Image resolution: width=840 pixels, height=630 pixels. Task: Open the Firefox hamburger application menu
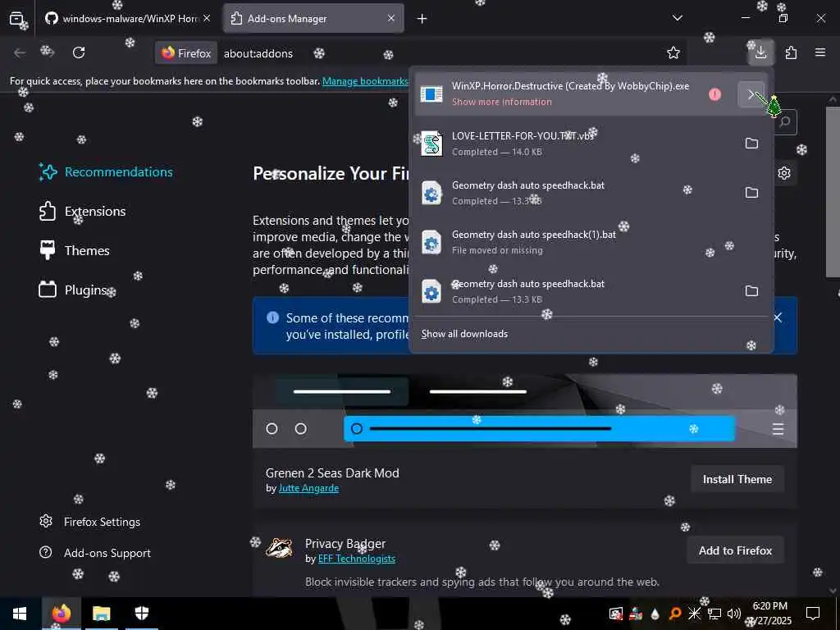click(820, 52)
